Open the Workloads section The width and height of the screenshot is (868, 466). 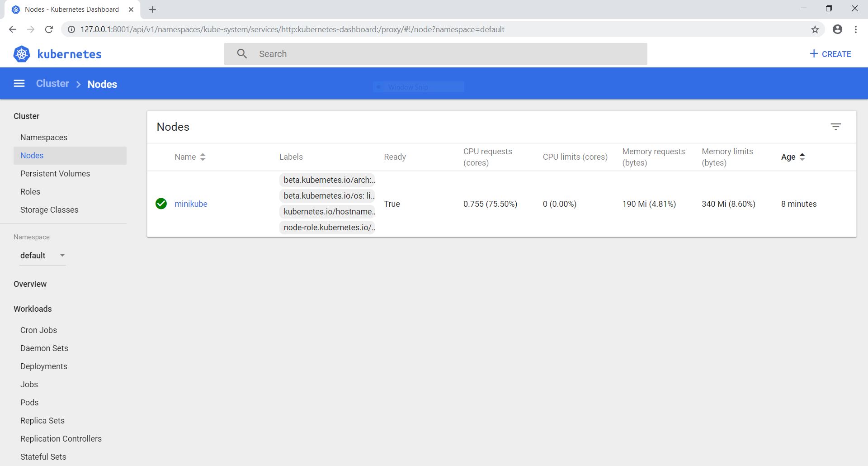pos(33,309)
